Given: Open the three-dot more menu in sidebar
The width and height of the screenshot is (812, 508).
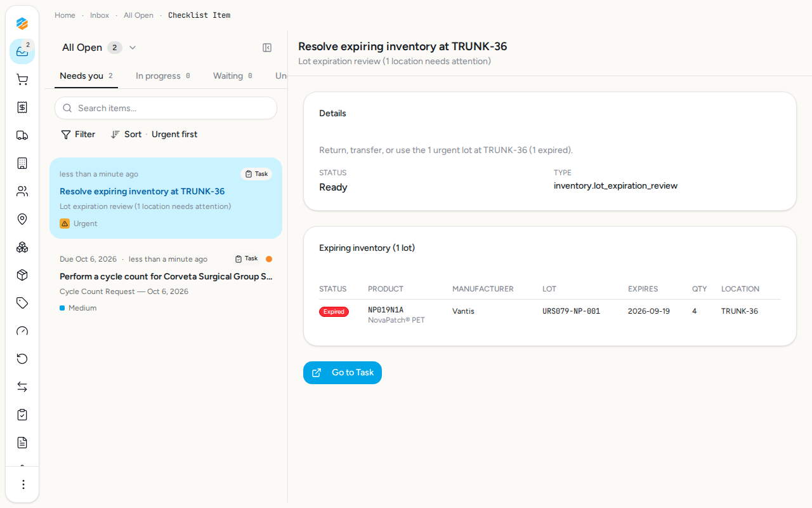Looking at the screenshot, I should (x=23, y=485).
